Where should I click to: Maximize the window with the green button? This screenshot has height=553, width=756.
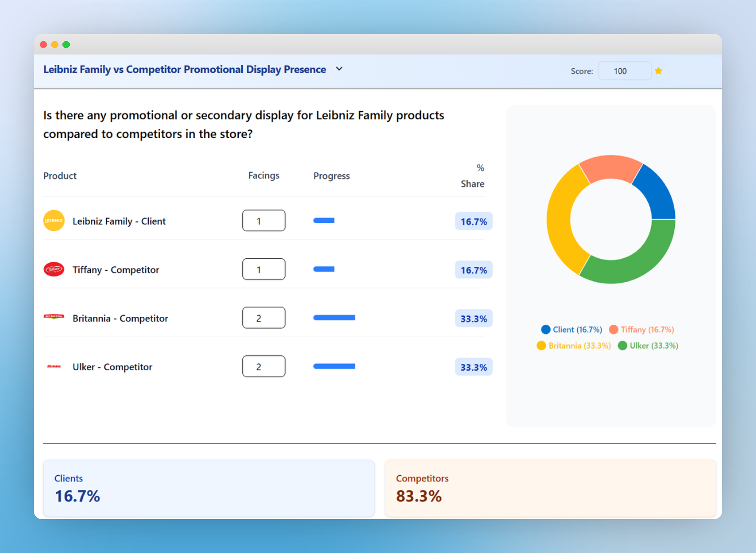click(66, 44)
